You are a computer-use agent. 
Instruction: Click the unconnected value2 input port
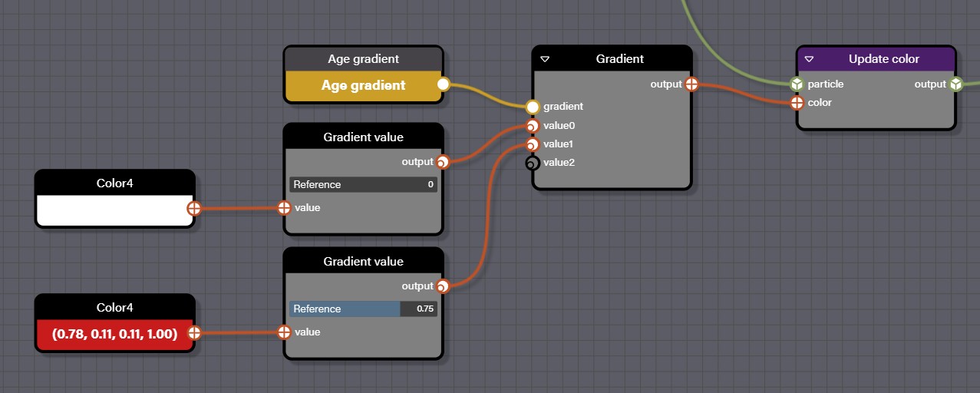533,162
